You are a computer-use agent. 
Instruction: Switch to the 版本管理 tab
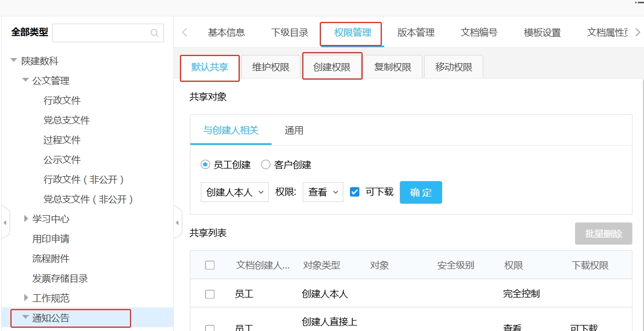(x=416, y=32)
